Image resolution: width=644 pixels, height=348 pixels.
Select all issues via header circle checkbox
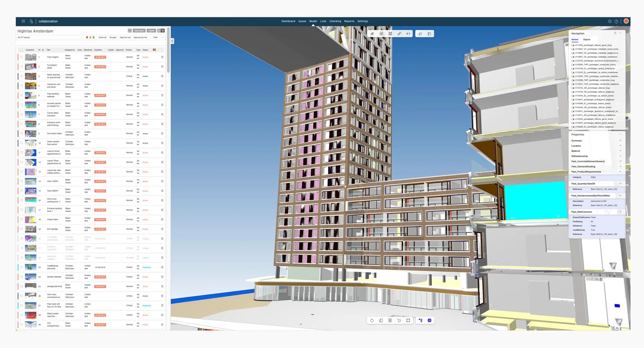21,50
